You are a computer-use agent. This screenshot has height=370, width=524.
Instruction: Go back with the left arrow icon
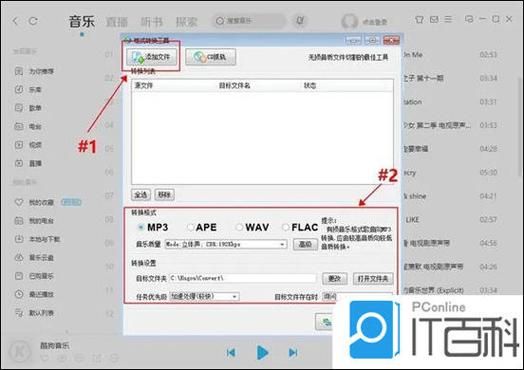[15, 21]
